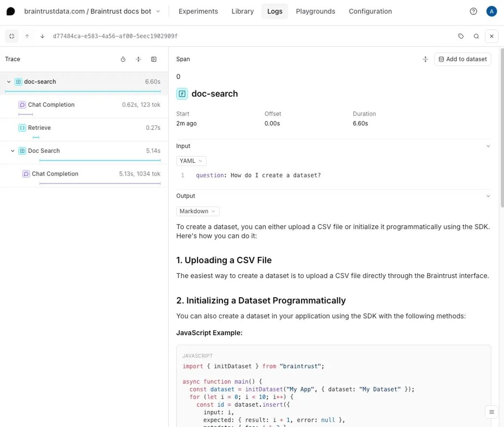Toggle the side panel layout icon in Trace header

coord(154,59)
